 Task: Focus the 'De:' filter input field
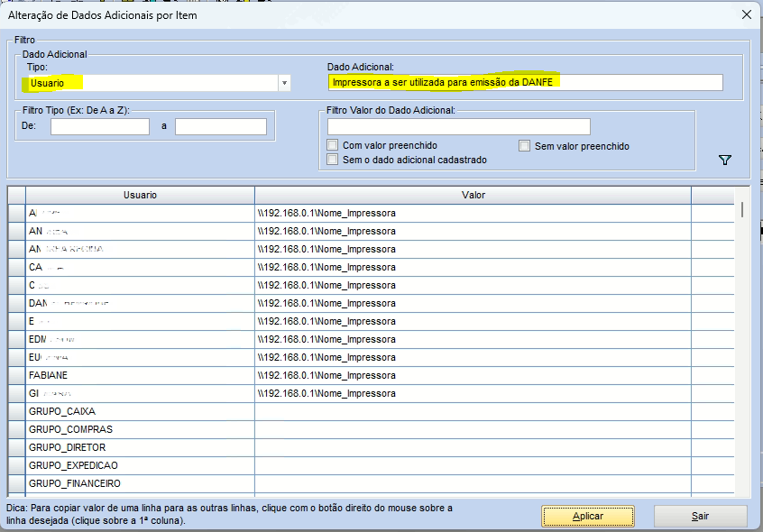click(99, 126)
